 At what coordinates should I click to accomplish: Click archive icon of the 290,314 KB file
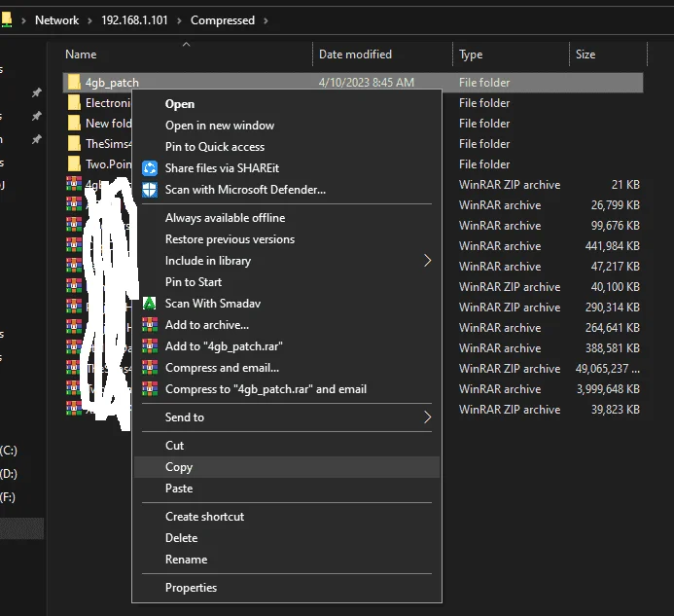[74, 308]
